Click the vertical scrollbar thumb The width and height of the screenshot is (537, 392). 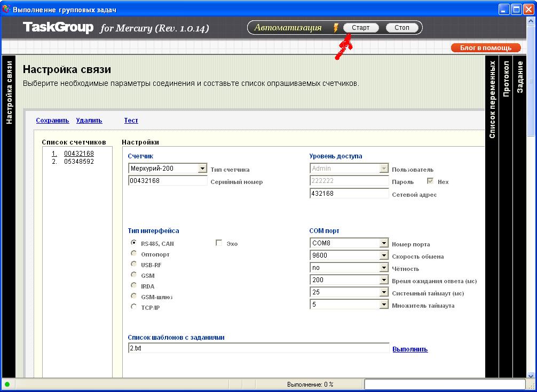coord(531,82)
